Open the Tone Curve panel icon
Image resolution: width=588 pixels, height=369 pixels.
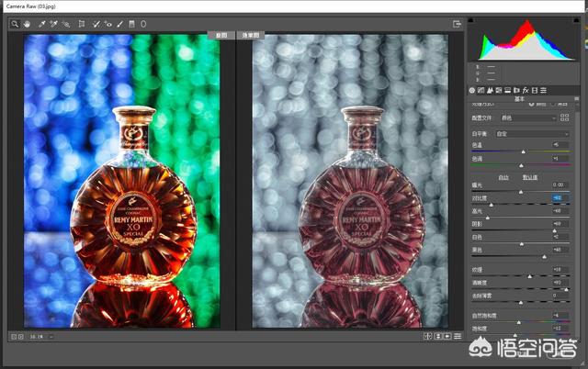[x=481, y=90]
